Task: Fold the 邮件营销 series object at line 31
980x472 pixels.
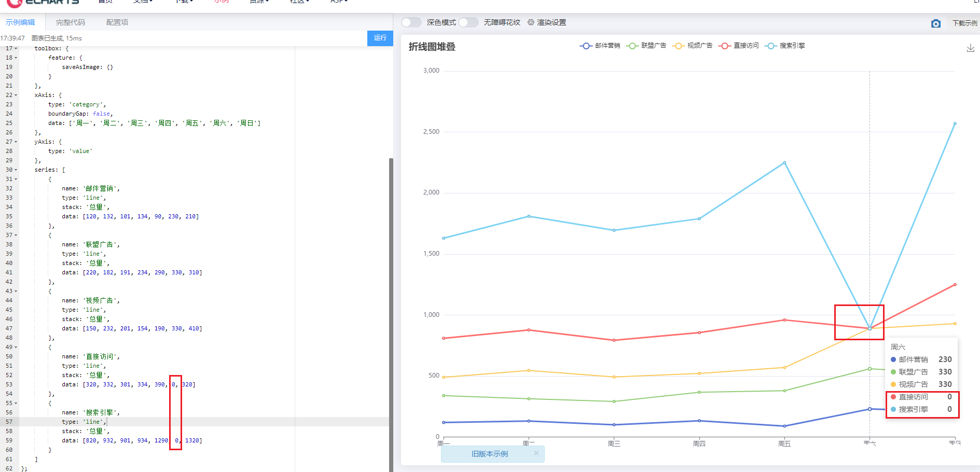Action: [x=16, y=179]
